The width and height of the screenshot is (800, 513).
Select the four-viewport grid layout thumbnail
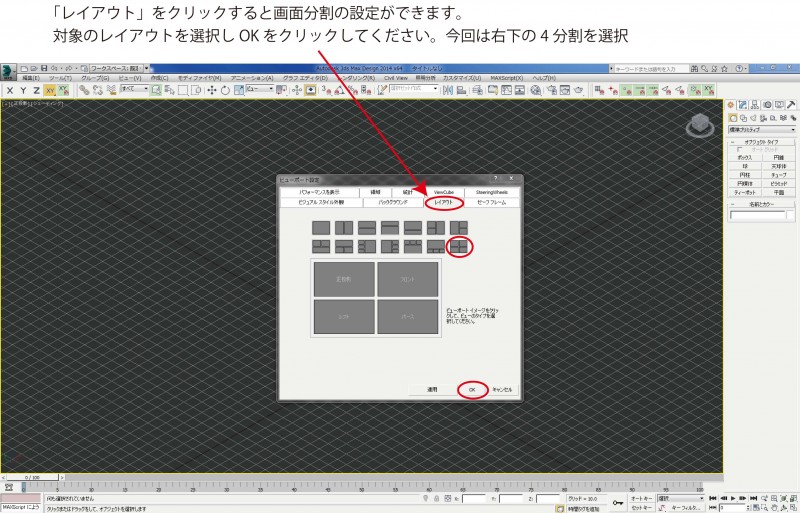click(459, 245)
